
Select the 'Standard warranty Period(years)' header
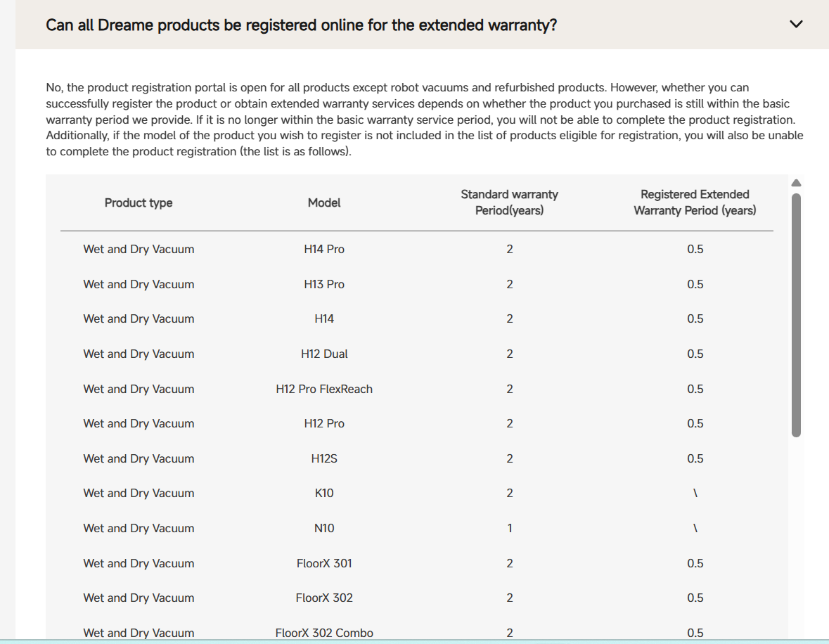[509, 202]
